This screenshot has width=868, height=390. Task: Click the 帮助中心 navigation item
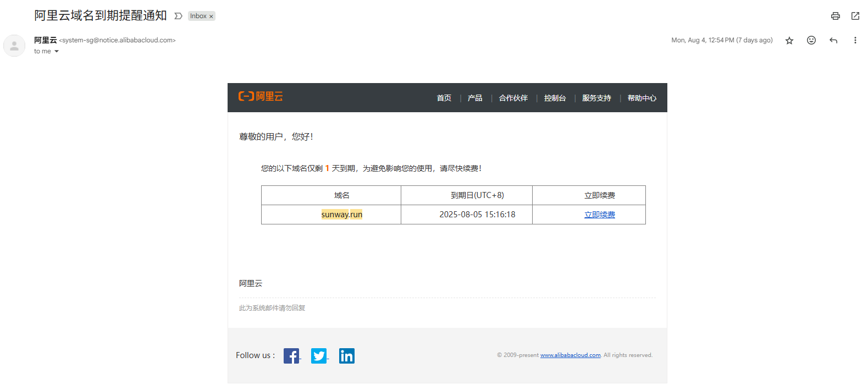click(642, 98)
